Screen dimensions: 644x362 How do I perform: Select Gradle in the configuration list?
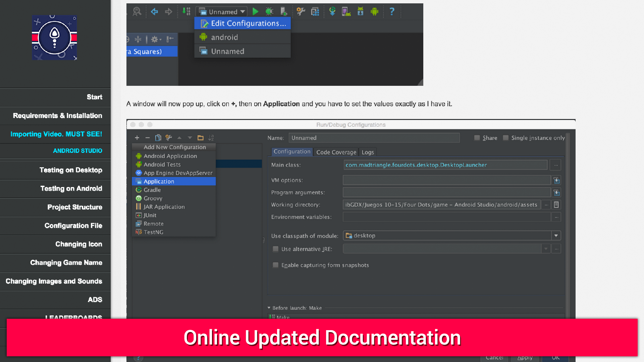click(174, 190)
